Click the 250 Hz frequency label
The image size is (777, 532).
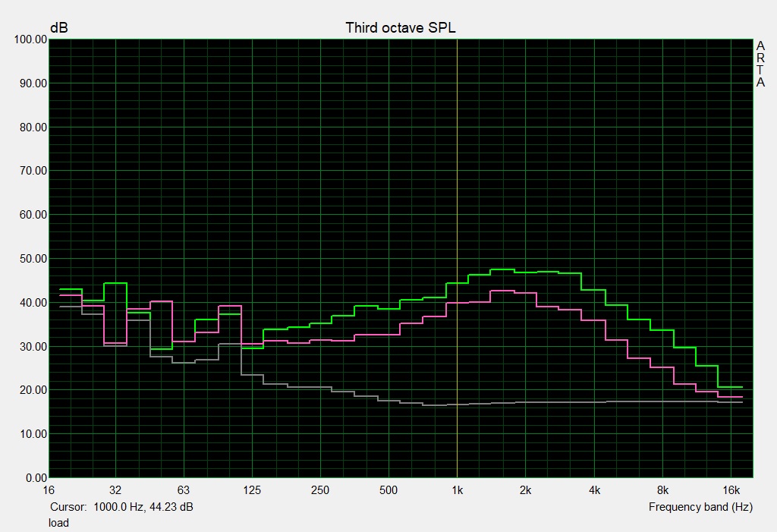pyautogui.click(x=320, y=490)
